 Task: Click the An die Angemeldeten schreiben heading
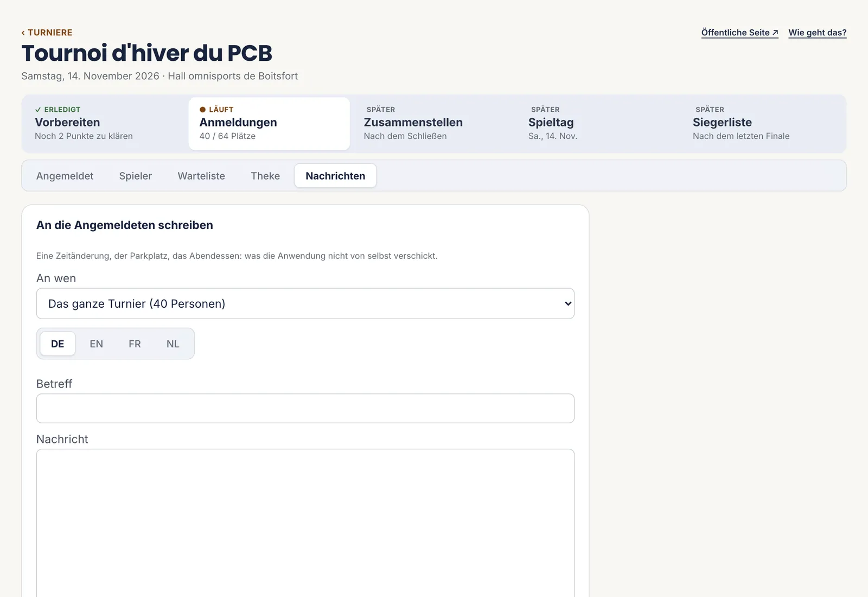click(125, 225)
